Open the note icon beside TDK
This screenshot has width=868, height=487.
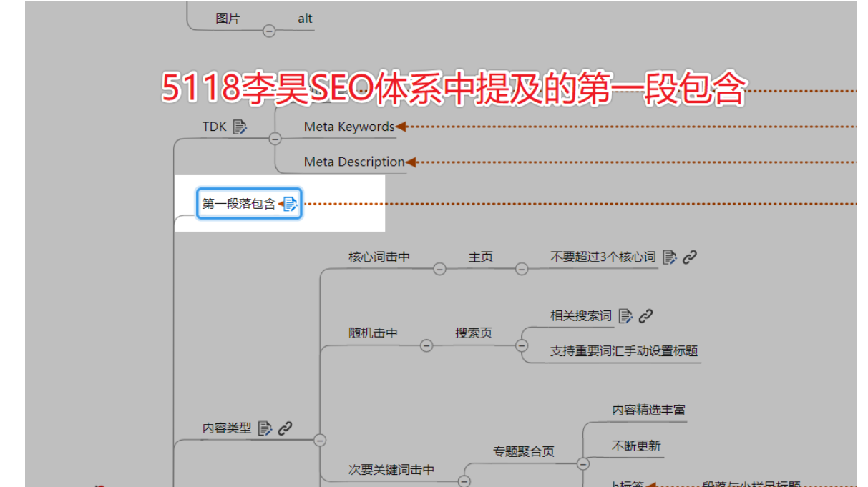[240, 127]
